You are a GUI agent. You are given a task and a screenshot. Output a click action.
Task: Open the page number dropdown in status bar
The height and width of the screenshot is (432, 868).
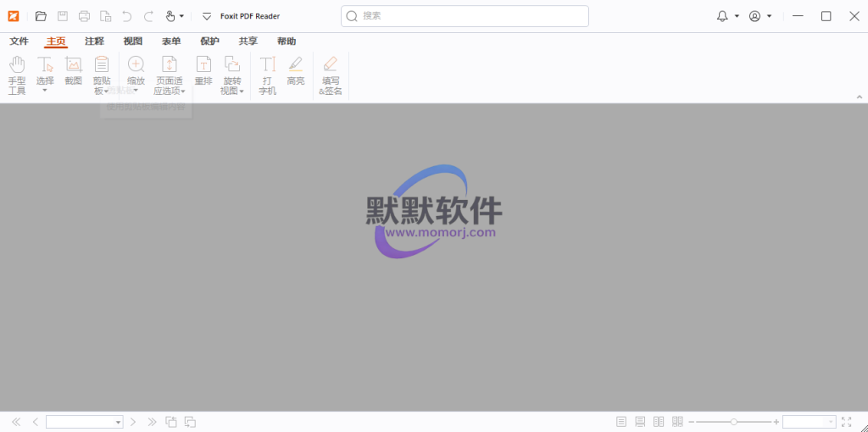tap(119, 422)
